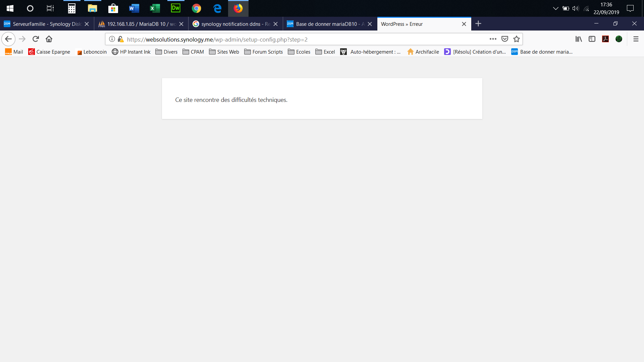Reload the current page
This screenshot has height=362, width=644.
click(x=36, y=39)
